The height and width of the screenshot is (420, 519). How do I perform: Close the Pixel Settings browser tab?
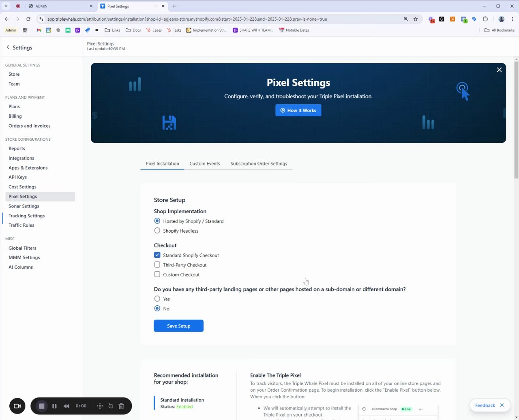pos(163,6)
